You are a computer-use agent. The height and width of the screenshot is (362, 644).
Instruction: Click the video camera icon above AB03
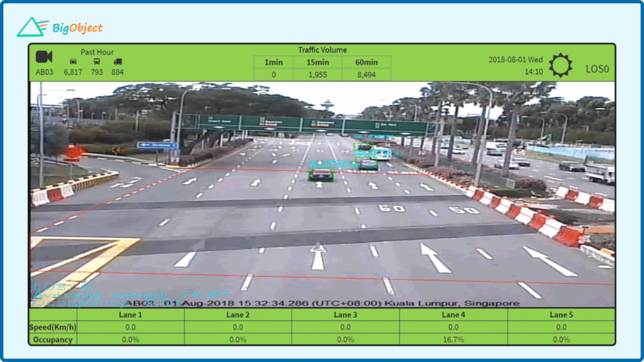[44, 57]
